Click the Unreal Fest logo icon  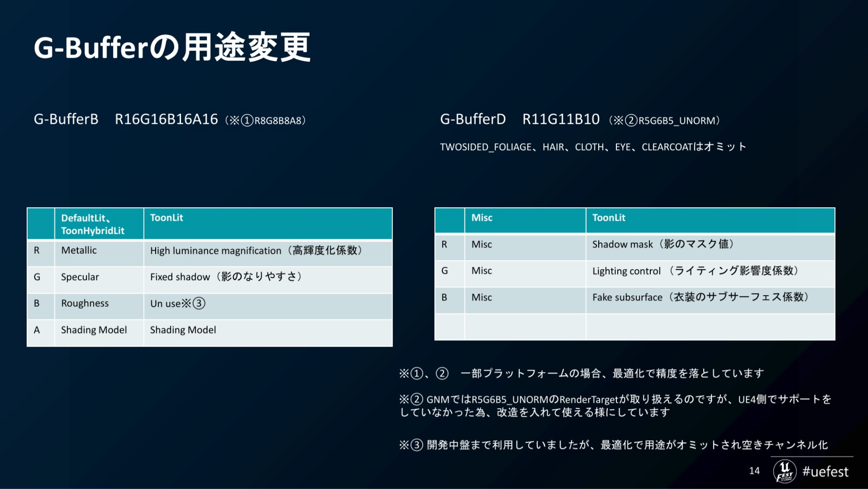784,471
